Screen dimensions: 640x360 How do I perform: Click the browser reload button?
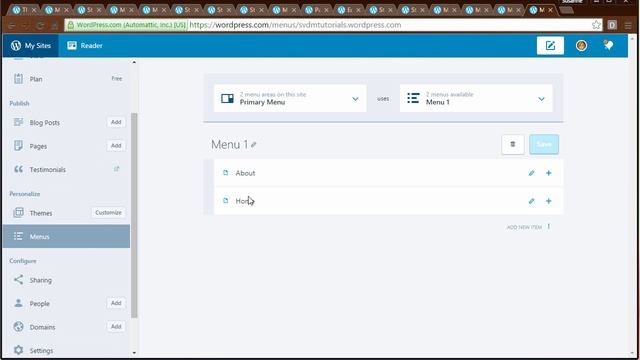point(40,25)
